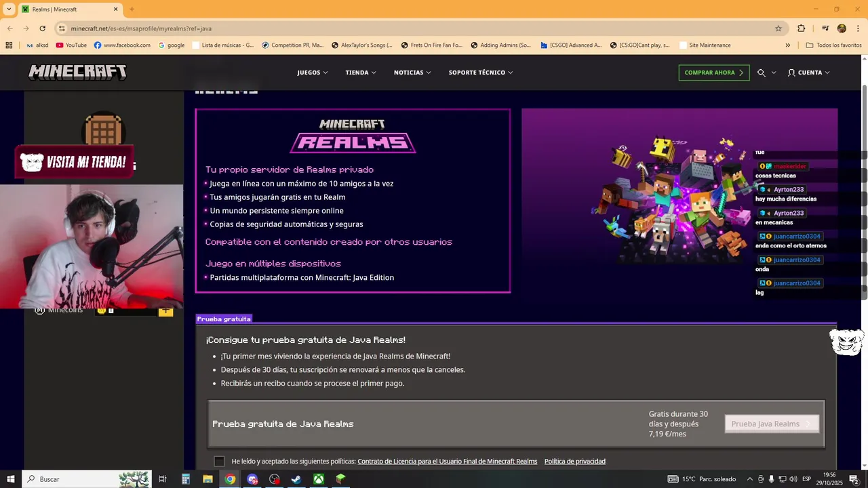Open the Chrome media controls icon

[825, 28]
